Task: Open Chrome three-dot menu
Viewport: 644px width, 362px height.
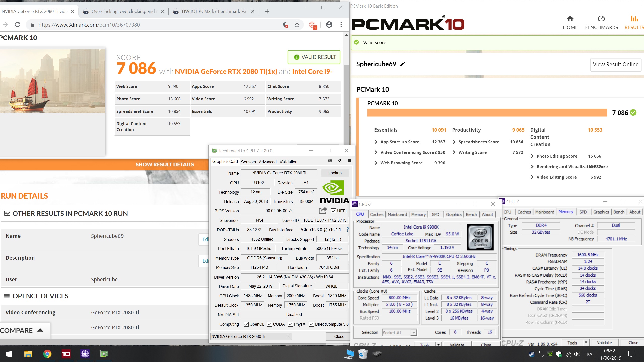Action: pos(341,25)
